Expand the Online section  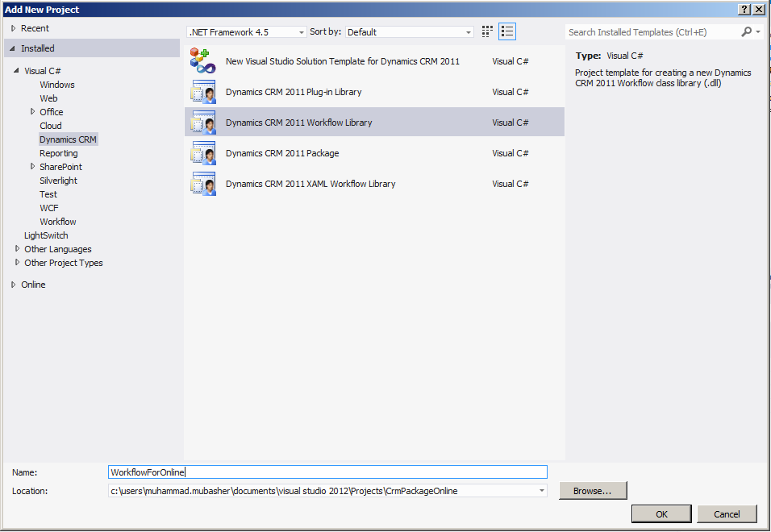(x=13, y=285)
